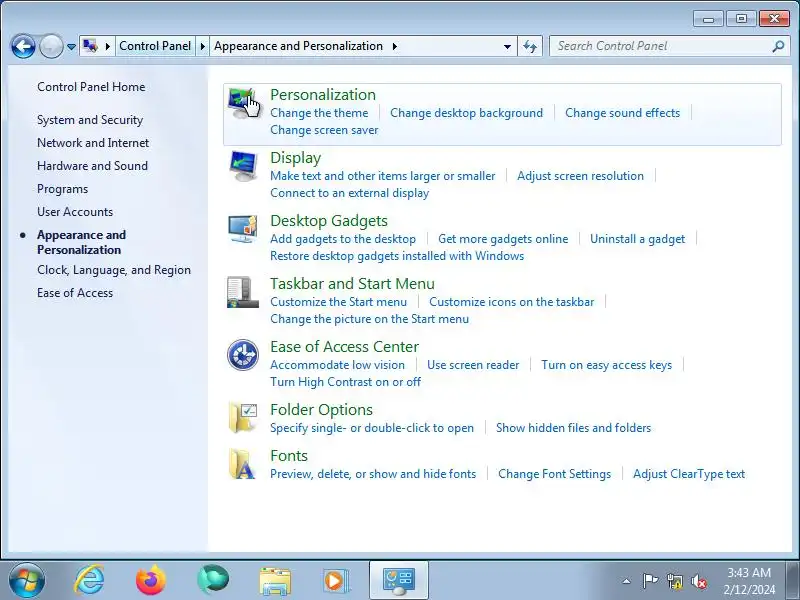Click the Show desktop strip
The height and width of the screenshot is (600, 800).
pos(793,580)
